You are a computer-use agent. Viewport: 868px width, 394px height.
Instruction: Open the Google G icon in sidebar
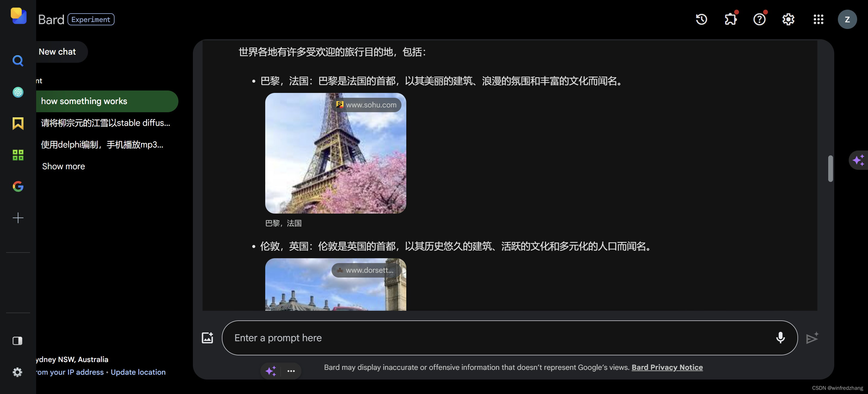pos(18,186)
